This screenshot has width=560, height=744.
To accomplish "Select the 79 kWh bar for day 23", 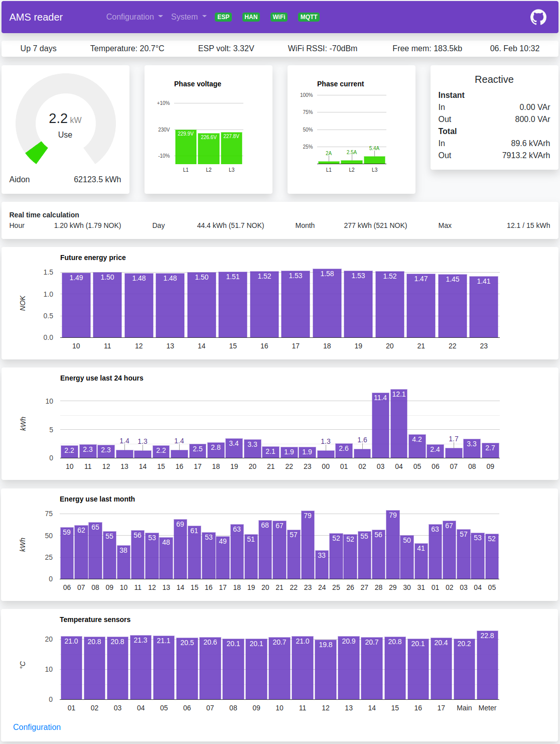I will tap(308, 546).
